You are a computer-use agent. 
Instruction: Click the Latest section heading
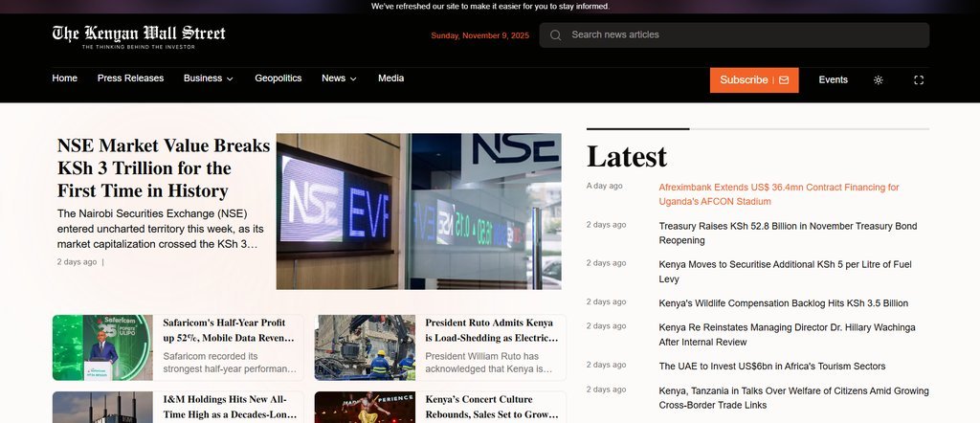pyautogui.click(x=627, y=156)
